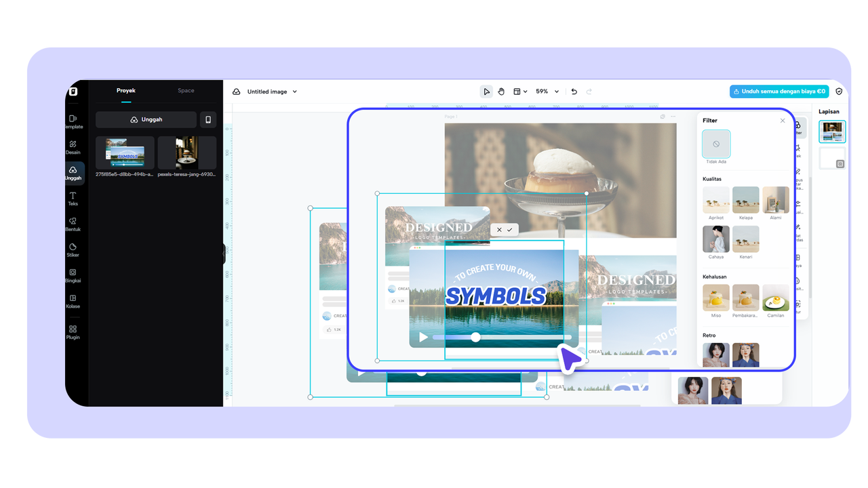The image size is (868, 488).
Task: Click the Lapisan panel title
Action: pos(829,112)
